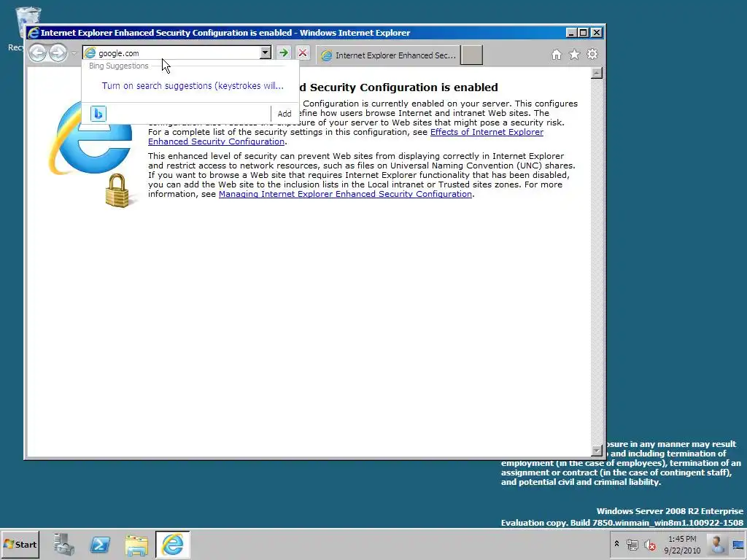Launch Windows PowerShell from taskbar
The height and width of the screenshot is (560, 747).
pyautogui.click(x=100, y=544)
